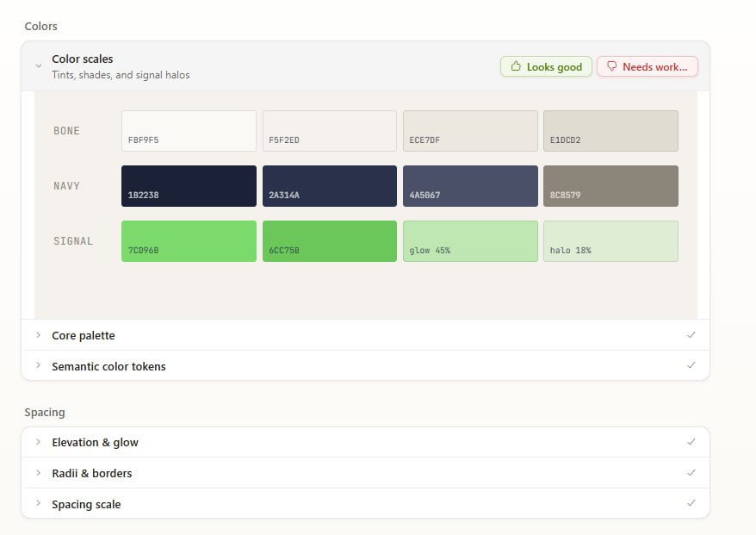Screen dimensions: 756x535
Task: Click the Color scales section title
Action: point(83,59)
